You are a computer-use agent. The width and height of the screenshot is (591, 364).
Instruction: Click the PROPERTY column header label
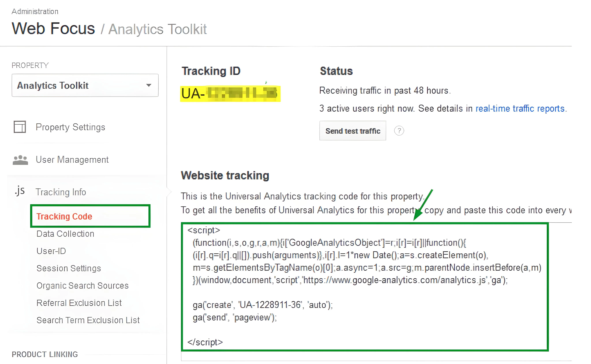tap(30, 65)
